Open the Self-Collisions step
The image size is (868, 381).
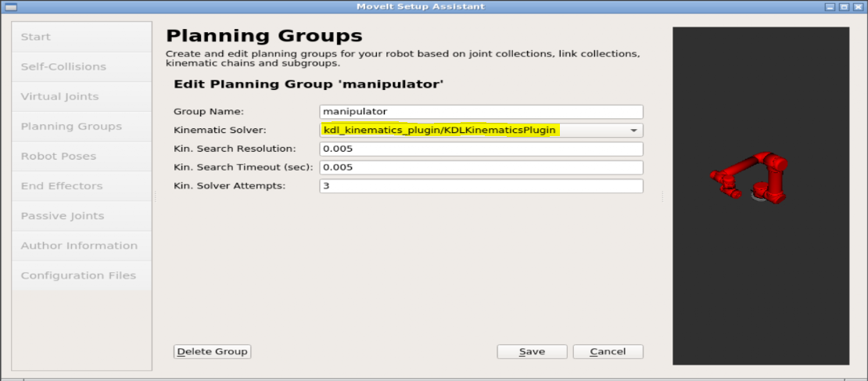[81, 66]
